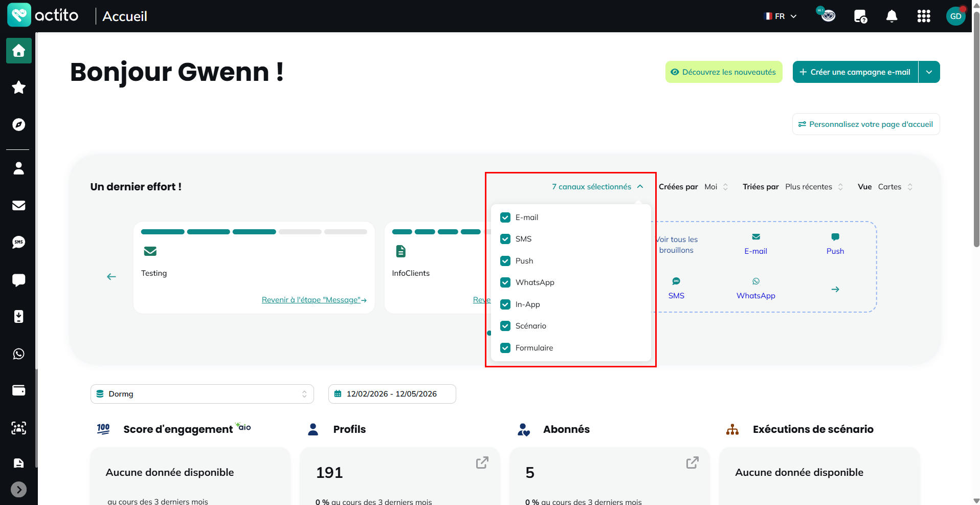The width and height of the screenshot is (980, 505).
Task: Open the audience targeting sidebar icon
Action: (19, 428)
